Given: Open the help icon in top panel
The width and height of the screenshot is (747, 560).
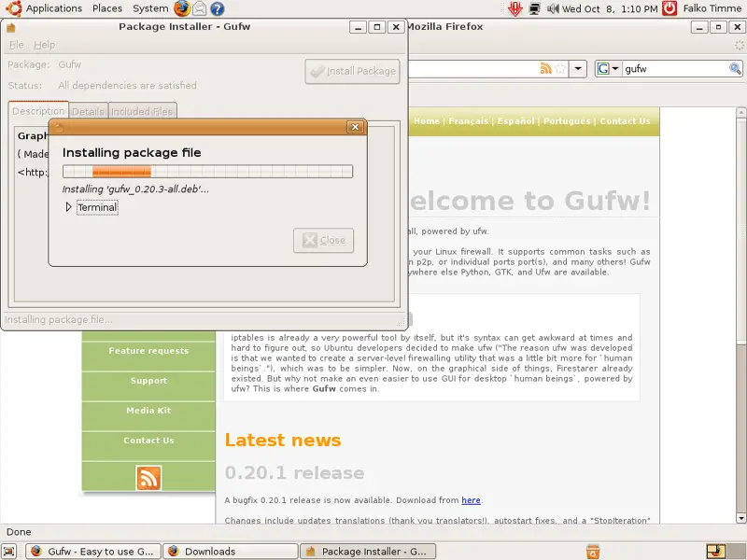Looking at the screenshot, I should tap(218, 8).
